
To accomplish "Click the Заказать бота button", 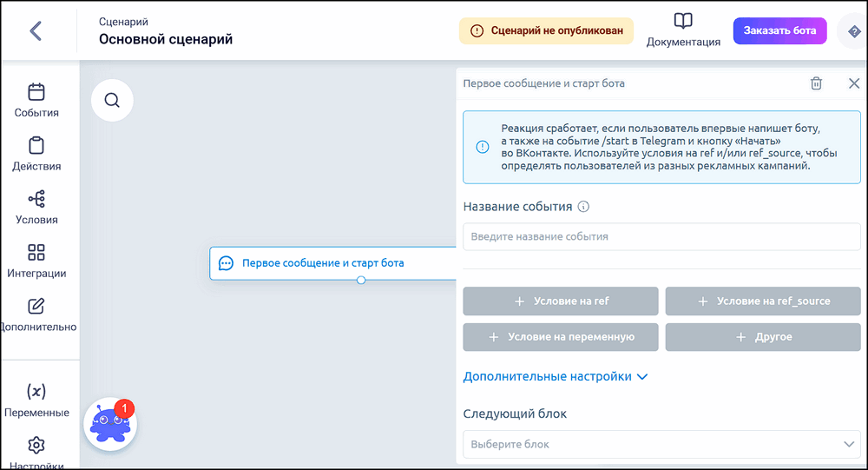I will (779, 30).
